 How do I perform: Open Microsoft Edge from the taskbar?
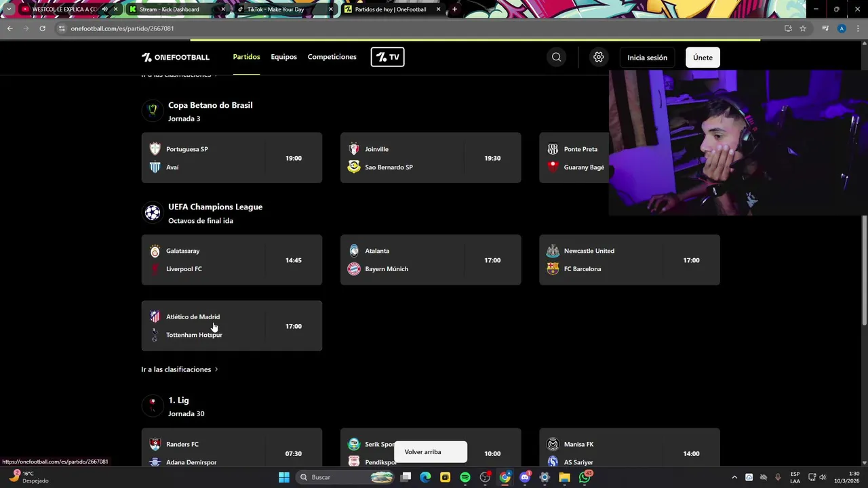425,477
